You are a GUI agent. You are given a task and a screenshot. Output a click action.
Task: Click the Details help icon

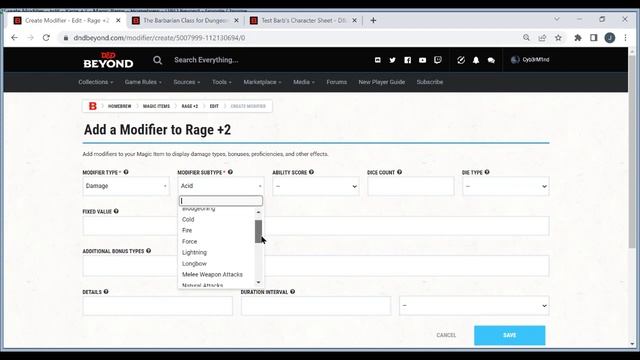click(106, 291)
